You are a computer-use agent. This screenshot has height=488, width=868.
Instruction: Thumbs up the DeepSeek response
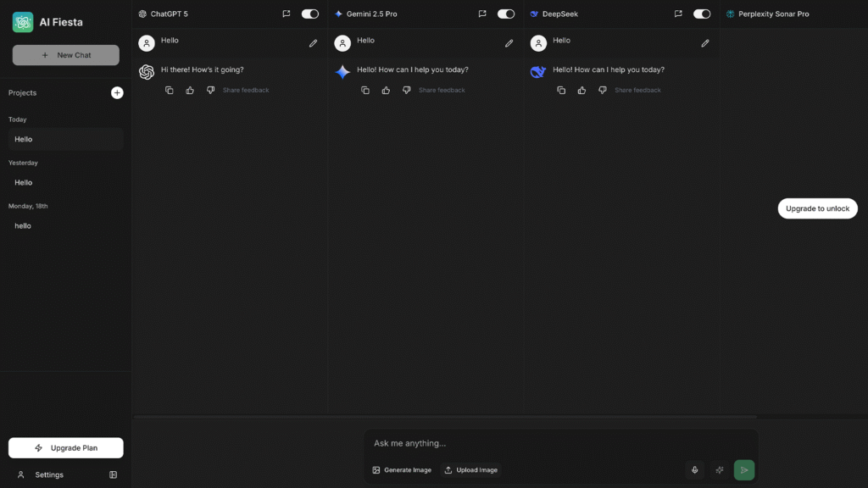click(581, 90)
